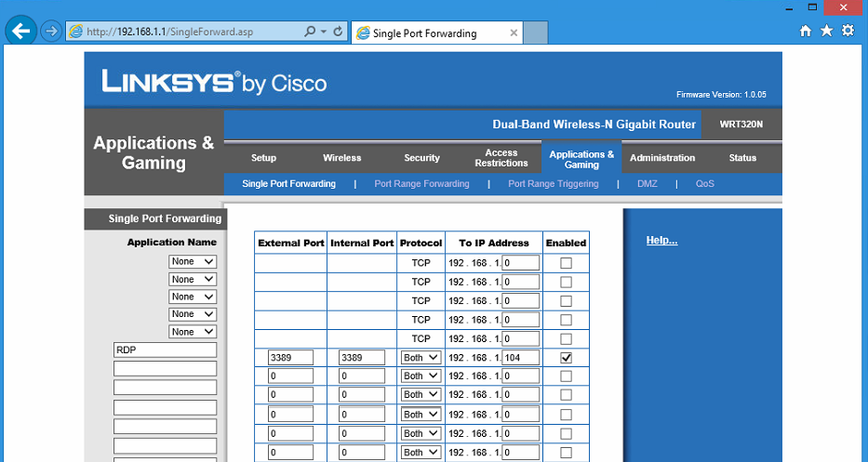The image size is (868, 462).
Task: Click the magnifier search icon in address bar
Action: tap(310, 32)
